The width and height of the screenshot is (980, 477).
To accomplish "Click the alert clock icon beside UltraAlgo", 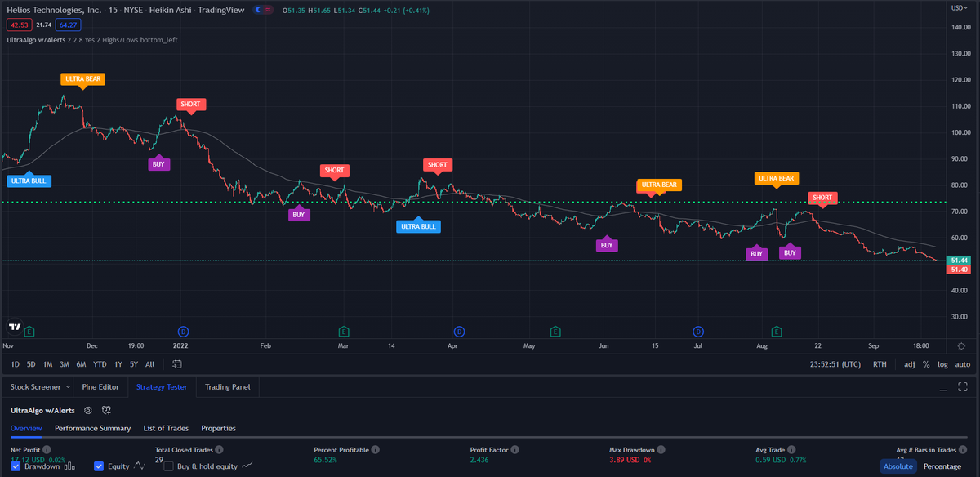I will point(106,410).
